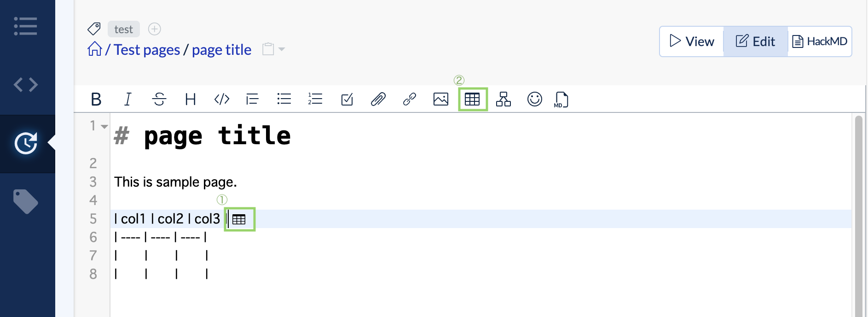
Task: Open the Test pages breadcrumb link
Action: coord(147,50)
